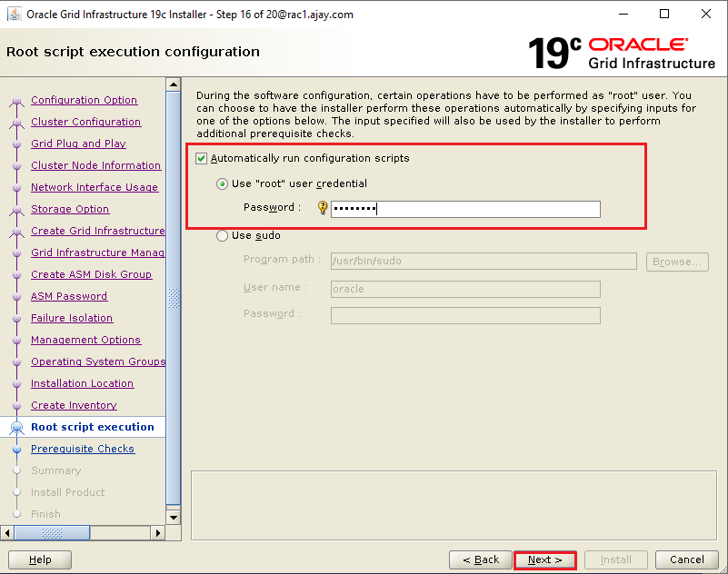This screenshot has width=728, height=574.
Task: Proceed with the Next button
Action: point(545,559)
